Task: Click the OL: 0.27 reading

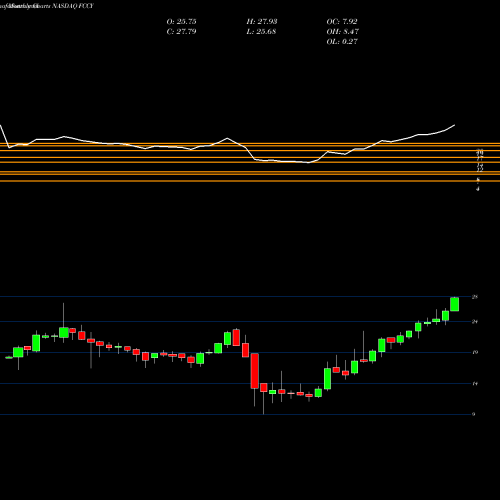Action: (x=342, y=42)
